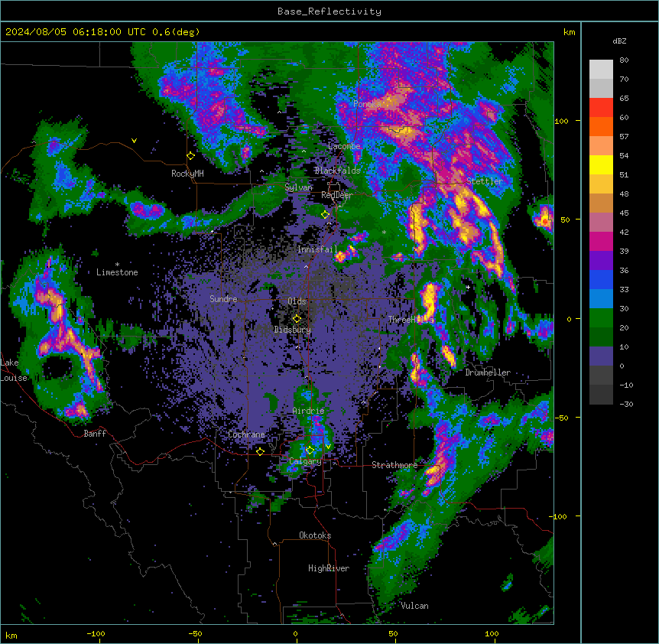
Task: Click the dBZ legend heading
Action: (619, 41)
